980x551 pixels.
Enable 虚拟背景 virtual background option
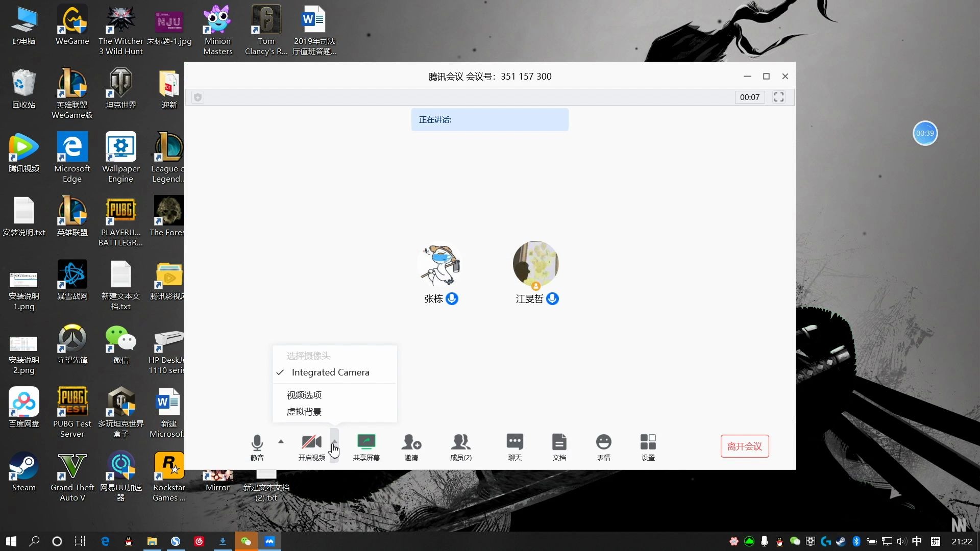(x=305, y=412)
